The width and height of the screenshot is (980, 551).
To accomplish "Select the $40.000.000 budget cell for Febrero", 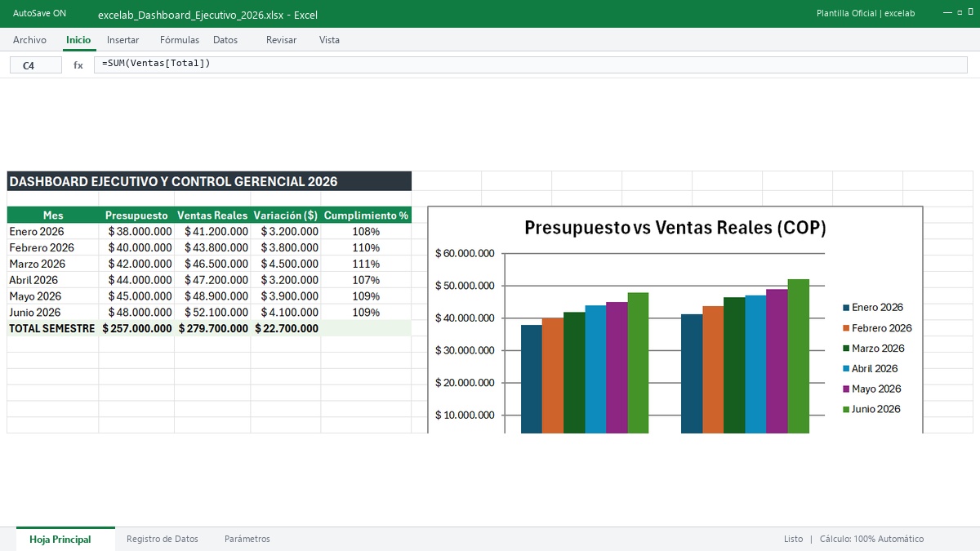I will (x=136, y=247).
